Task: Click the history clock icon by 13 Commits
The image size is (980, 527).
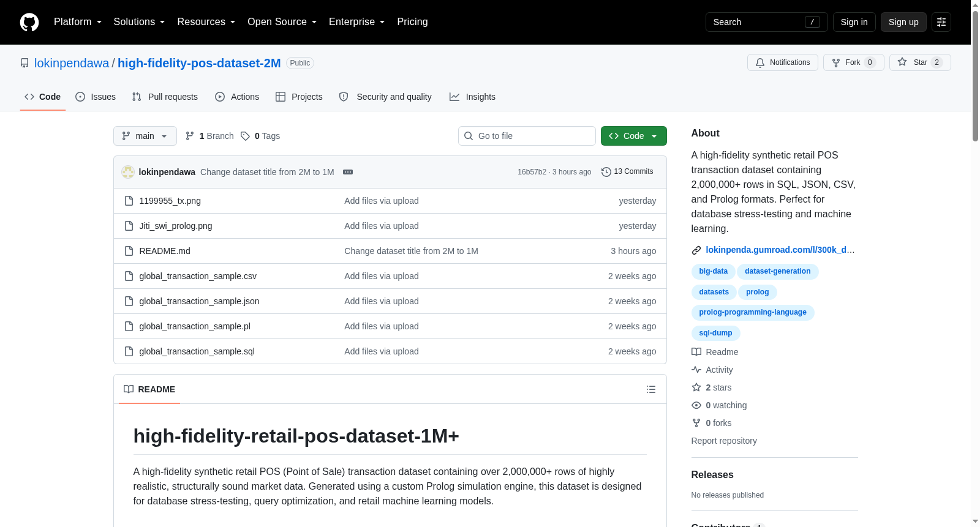Action: pyautogui.click(x=606, y=172)
